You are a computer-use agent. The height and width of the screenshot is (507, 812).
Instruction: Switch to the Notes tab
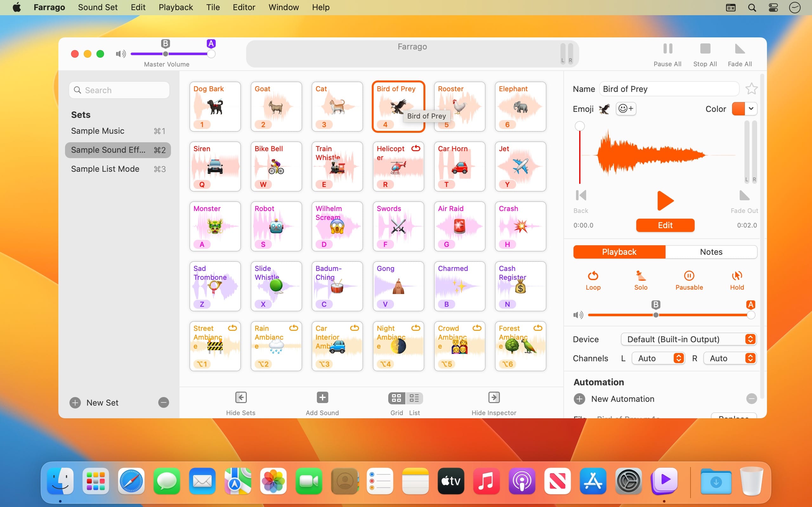(x=711, y=252)
